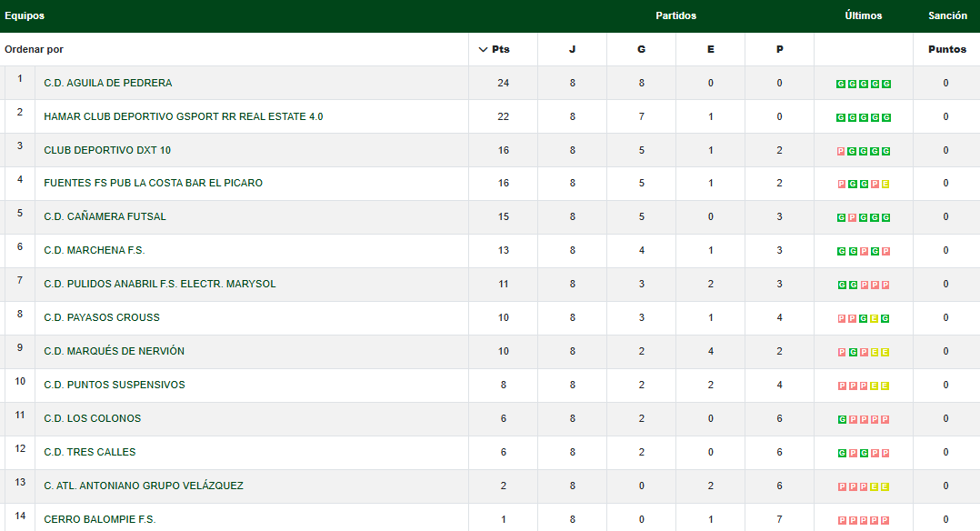
Task: Select the C.D. MARCHENA F.S. team name
Action: [94, 250]
